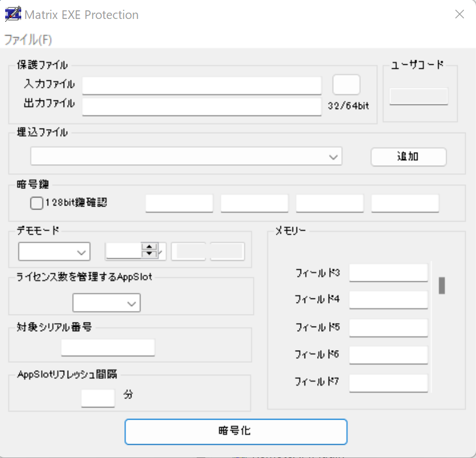Viewport: 476px width, 458px height.
Task: Decrease the デモモード spinner value
Action: 149,254
